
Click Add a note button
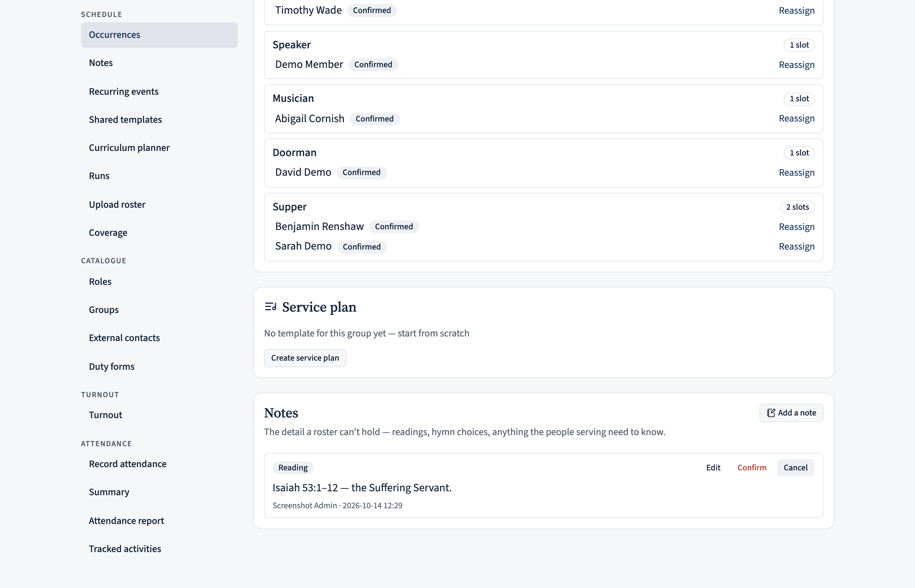point(791,413)
